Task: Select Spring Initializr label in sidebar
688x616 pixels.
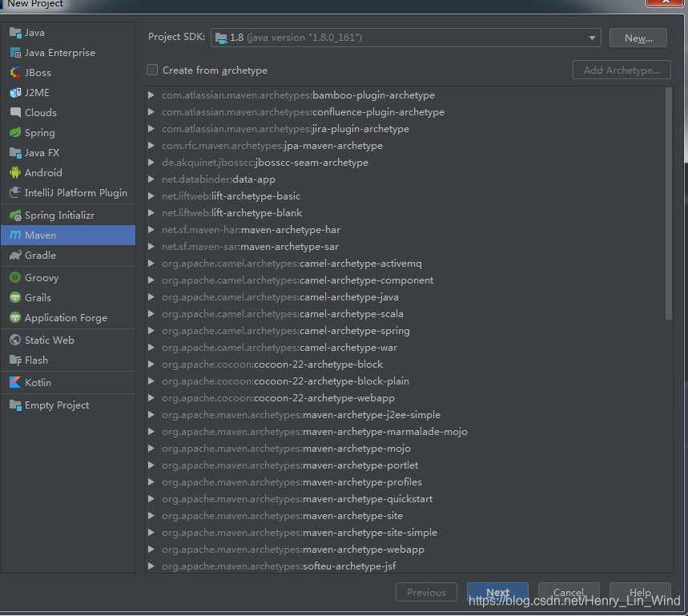Action: pos(60,215)
